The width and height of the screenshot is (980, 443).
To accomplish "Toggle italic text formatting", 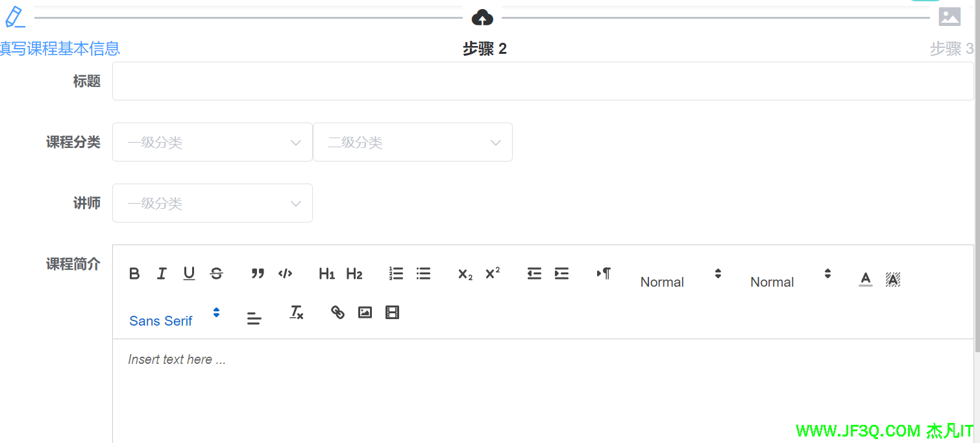I will point(162,274).
